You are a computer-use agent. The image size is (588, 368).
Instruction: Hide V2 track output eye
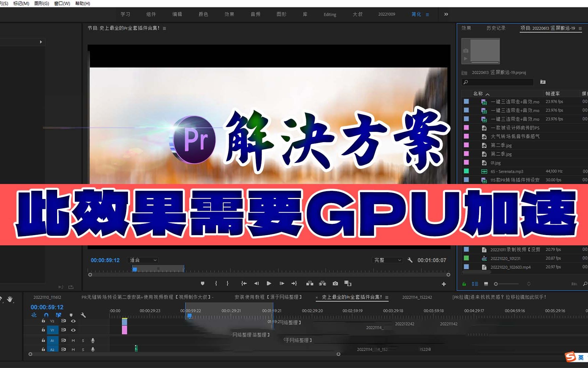point(73,321)
